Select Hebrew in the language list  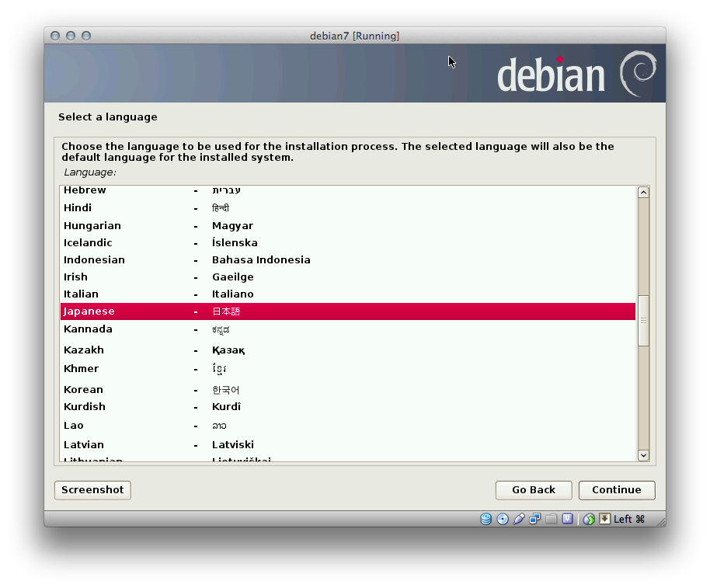(348, 190)
